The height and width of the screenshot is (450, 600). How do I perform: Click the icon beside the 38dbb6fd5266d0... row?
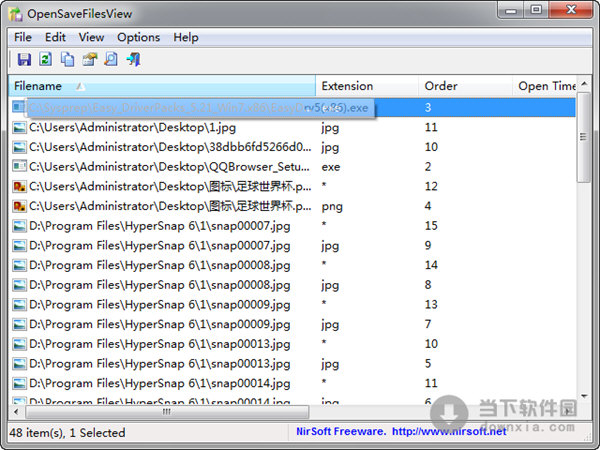coord(19,147)
